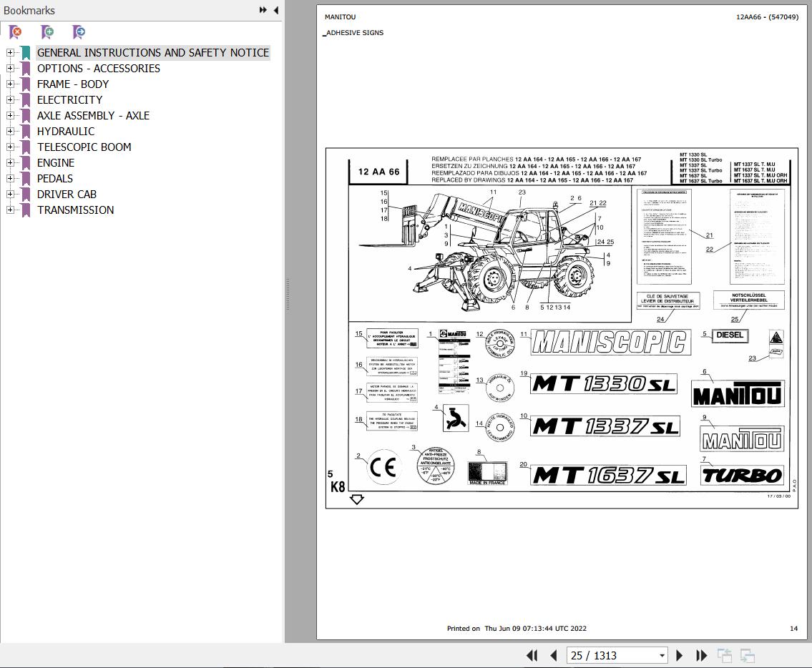Collapse the Bookmarks panel arrow
The image size is (812, 668).
[276, 10]
